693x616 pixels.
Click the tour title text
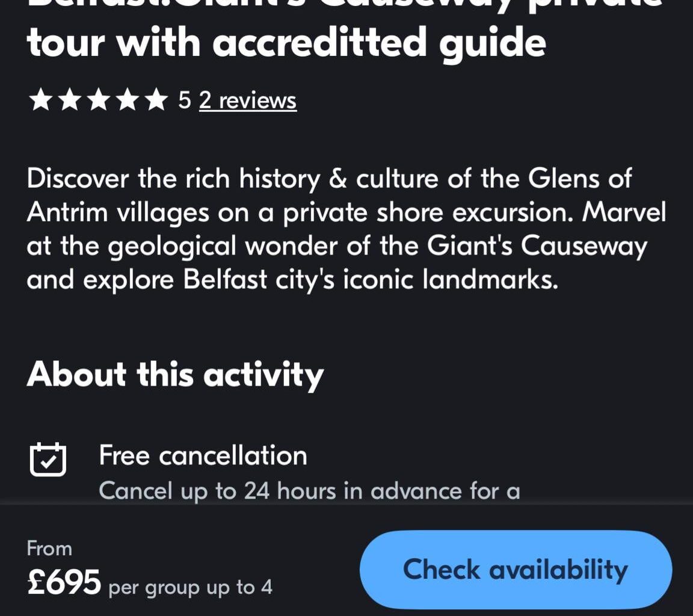click(287, 41)
